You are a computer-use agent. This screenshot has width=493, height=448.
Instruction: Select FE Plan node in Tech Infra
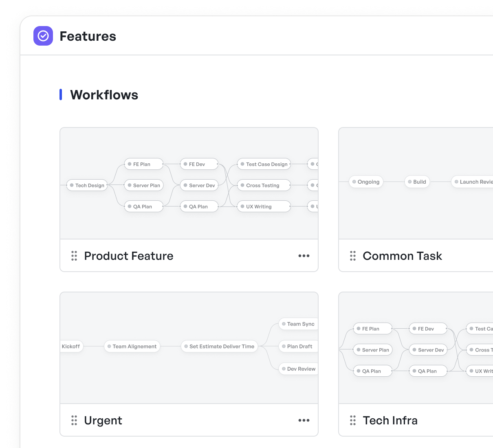372,329
